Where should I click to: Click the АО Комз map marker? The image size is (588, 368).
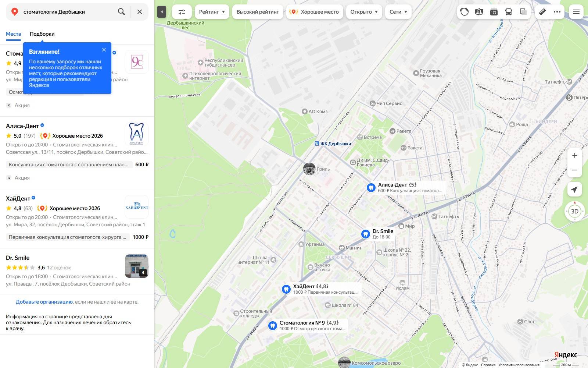pyautogui.click(x=304, y=112)
